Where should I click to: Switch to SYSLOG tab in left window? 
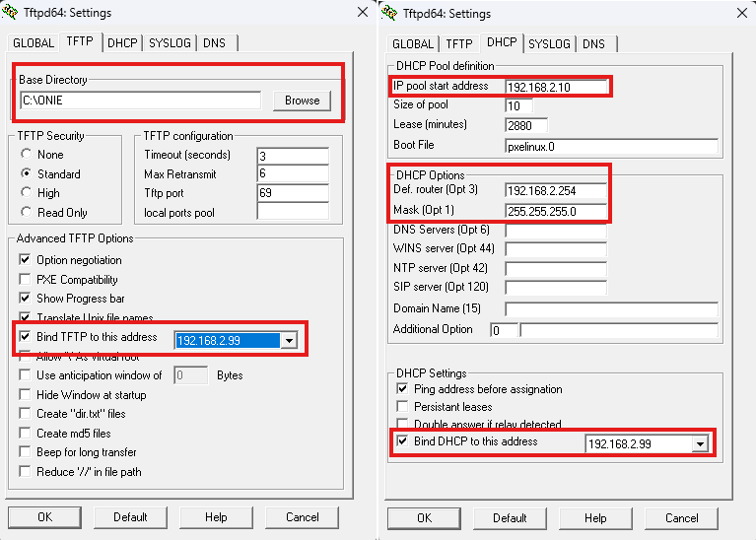170,43
